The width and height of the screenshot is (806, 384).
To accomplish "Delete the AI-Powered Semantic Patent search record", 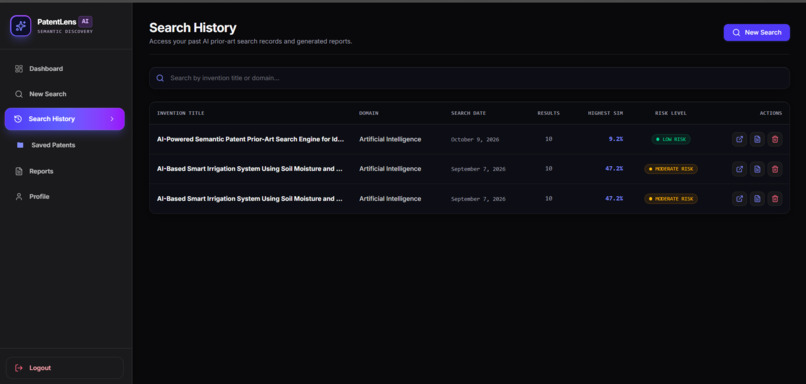I will point(775,139).
